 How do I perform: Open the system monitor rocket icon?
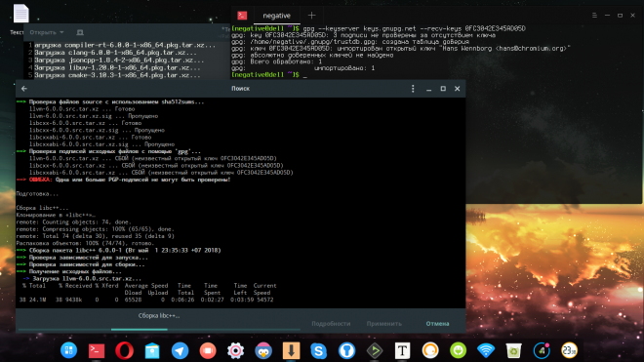coord(542,350)
